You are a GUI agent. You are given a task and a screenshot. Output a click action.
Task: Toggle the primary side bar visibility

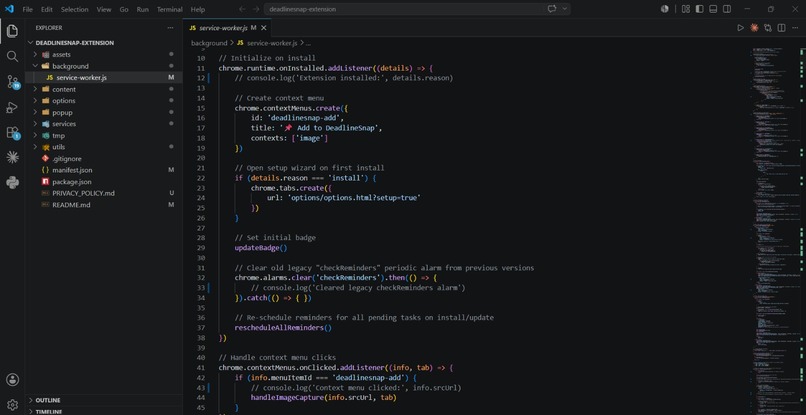699,9
